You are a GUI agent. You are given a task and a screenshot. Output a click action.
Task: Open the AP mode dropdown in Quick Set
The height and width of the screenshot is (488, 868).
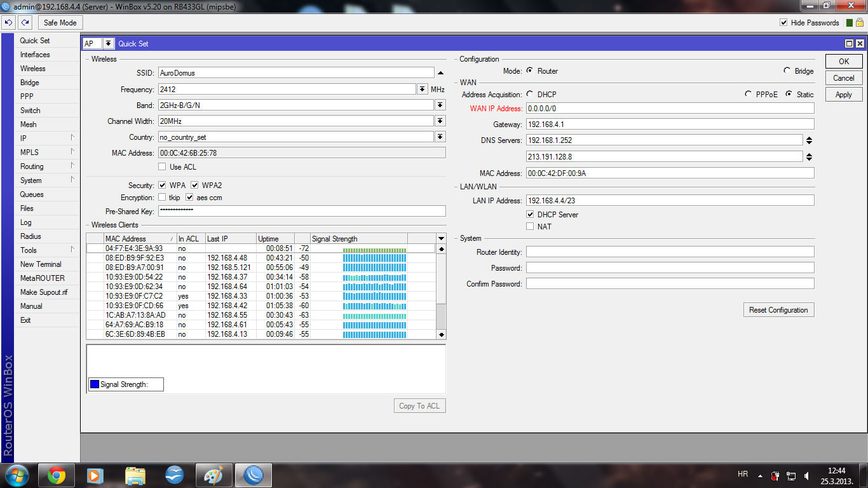(x=109, y=44)
